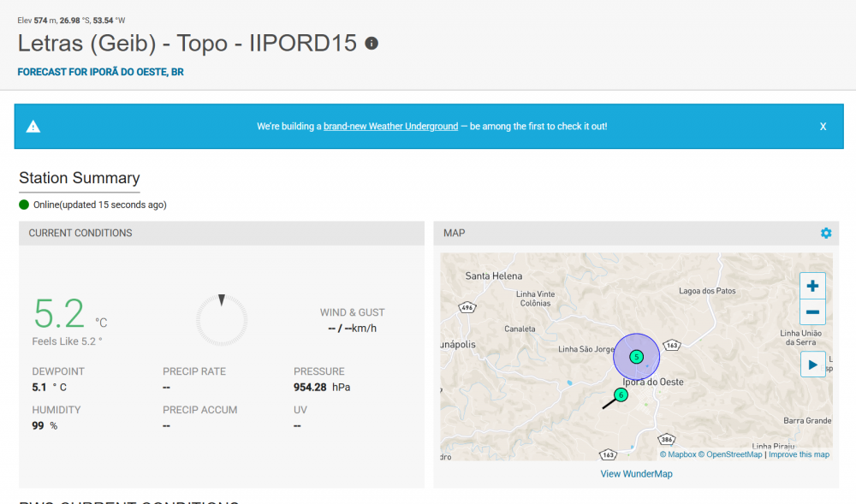Viewport: 856px width, 504px height.
Task: Select the station marker labeled 6 on map
Action: coord(621,394)
